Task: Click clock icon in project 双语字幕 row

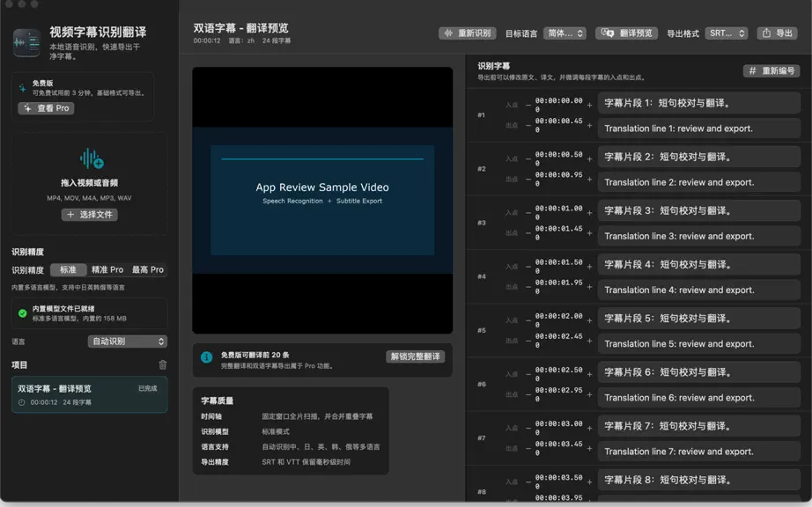Action: [x=22, y=402]
